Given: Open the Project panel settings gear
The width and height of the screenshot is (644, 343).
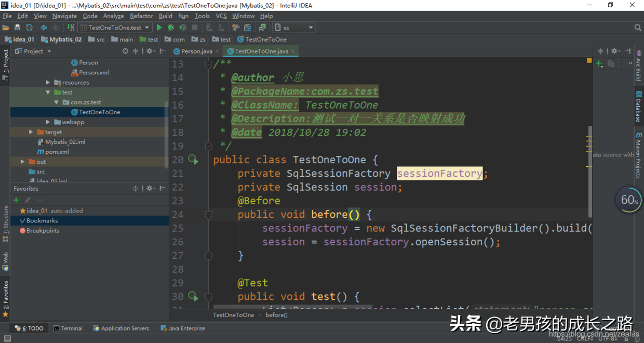Looking at the screenshot, I should pyautogui.click(x=149, y=51).
